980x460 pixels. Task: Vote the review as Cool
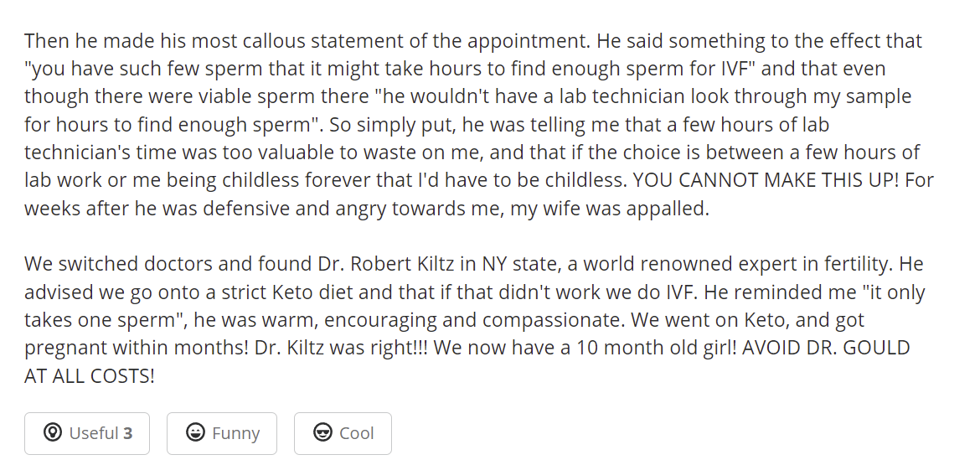pos(343,433)
